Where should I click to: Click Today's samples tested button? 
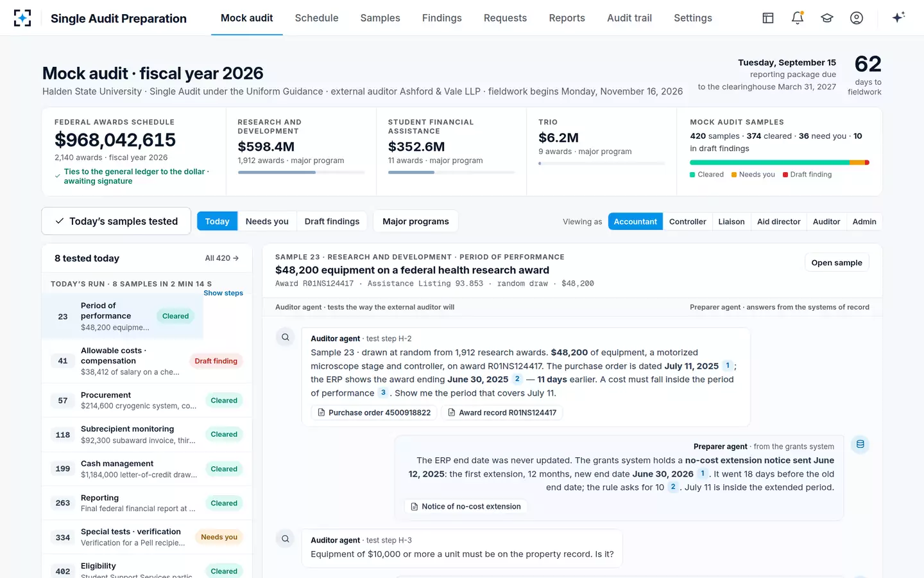point(116,221)
